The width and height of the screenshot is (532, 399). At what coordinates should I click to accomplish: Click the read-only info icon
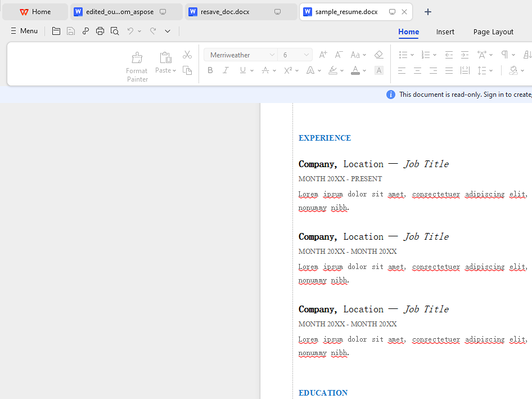point(390,95)
